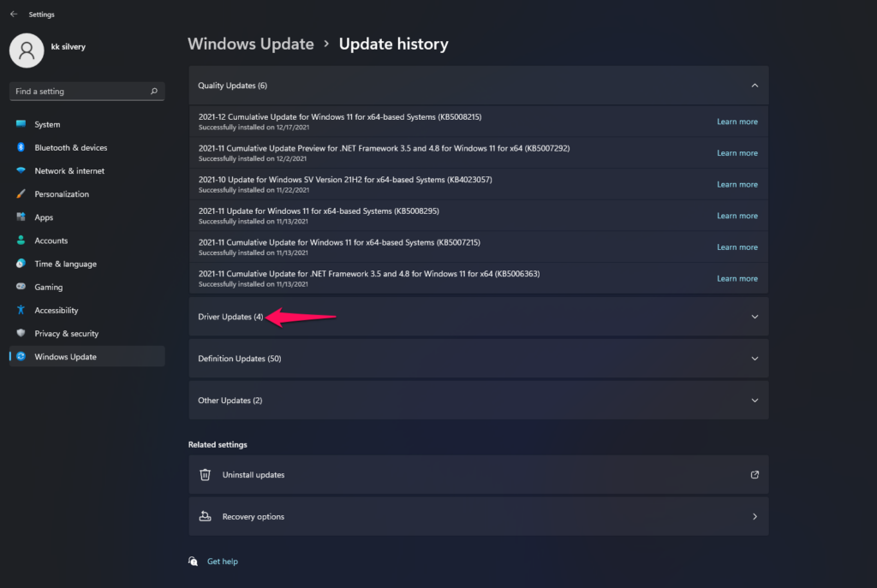This screenshot has height=588, width=877.
Task: Click the Uninstall updates trash icon
Action: pyautogui.click(x=206, y=474)
